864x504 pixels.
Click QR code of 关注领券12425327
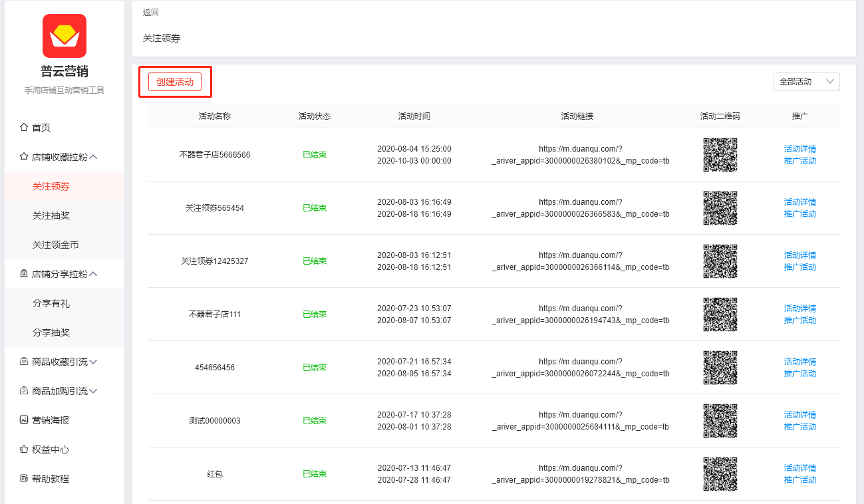coord(720,261)
